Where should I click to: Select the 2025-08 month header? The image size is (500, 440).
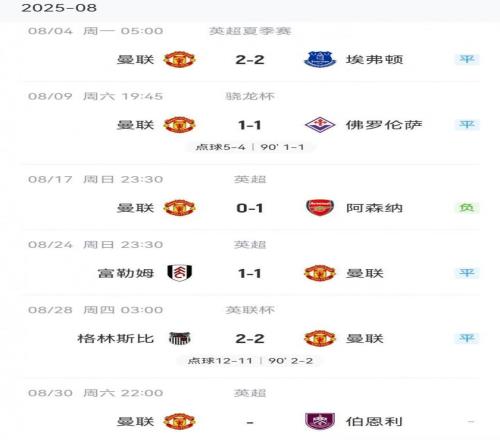tap(59, 8)
